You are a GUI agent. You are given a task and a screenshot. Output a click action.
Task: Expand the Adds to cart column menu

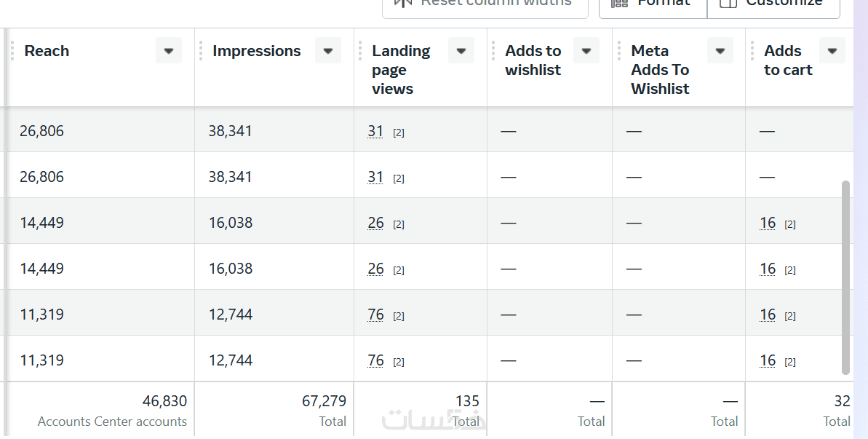(832, 51)
